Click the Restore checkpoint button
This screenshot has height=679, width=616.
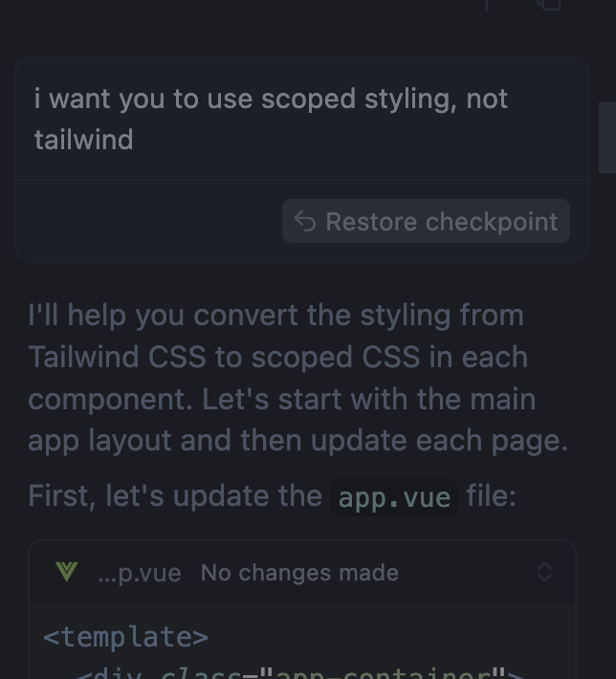click(x=427, y=221)
